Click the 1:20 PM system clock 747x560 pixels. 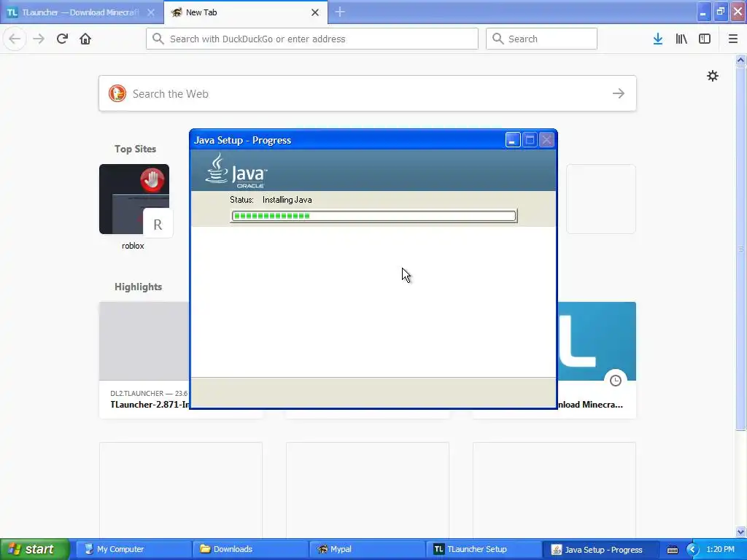[720, 549]
